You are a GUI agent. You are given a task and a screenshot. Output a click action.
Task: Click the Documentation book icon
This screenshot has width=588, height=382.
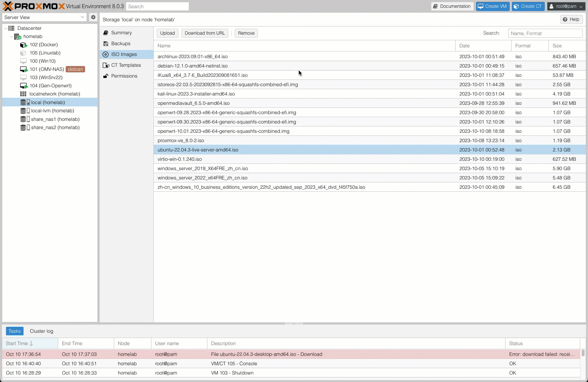[x=435, y=6]
